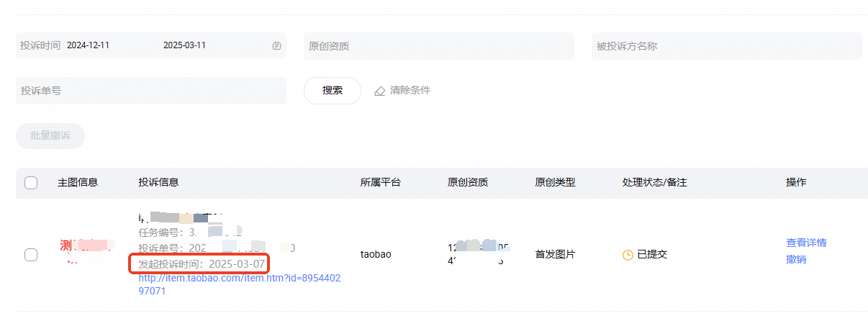Image resolution: width=868 pixels, height=316 pixels.
Task: Click the 处理状态/备注 column header
Action: (x=654, y=183)
